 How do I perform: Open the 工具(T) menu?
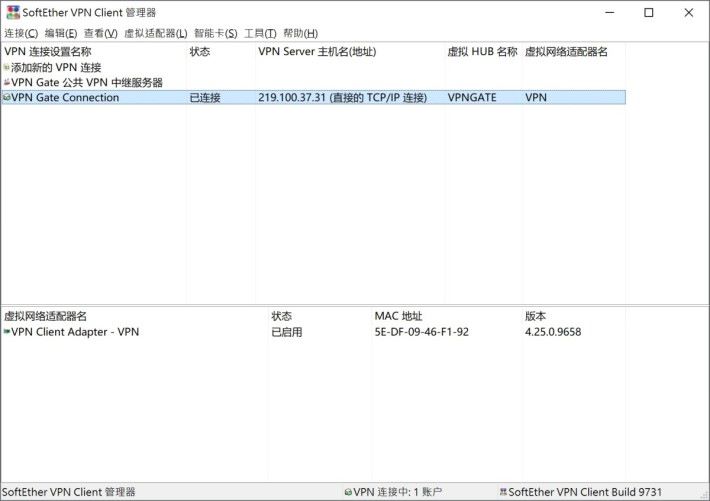[x=260, y=33]
